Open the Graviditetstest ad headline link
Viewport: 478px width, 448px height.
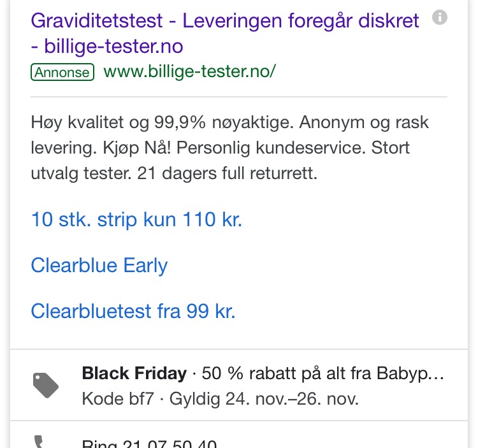225,33
